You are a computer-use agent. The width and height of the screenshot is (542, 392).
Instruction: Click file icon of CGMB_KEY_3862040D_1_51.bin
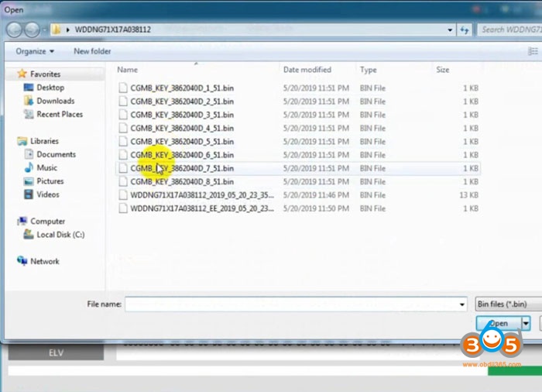(122, 88)
